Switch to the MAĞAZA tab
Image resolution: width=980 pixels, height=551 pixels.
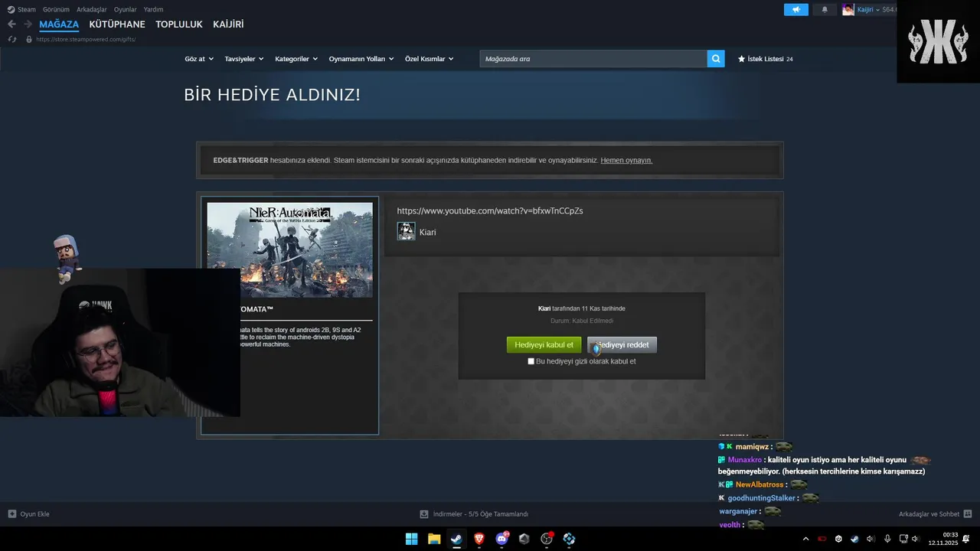59,24
